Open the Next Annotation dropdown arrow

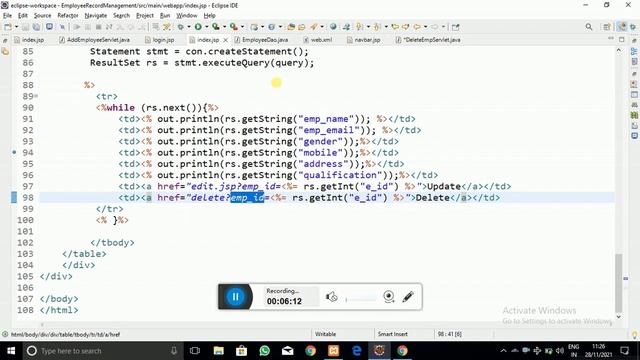point(368,27)
